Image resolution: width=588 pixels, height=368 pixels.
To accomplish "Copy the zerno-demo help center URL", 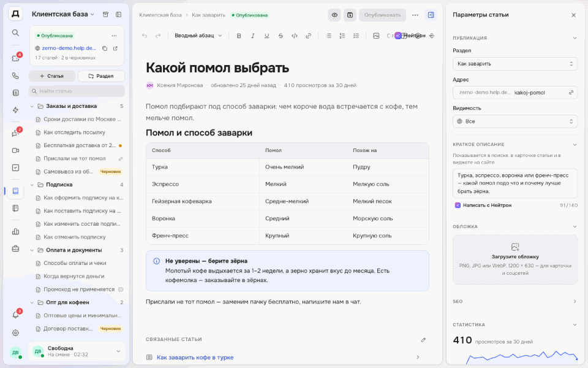I will pyautogui.click(x=105, y=48).
